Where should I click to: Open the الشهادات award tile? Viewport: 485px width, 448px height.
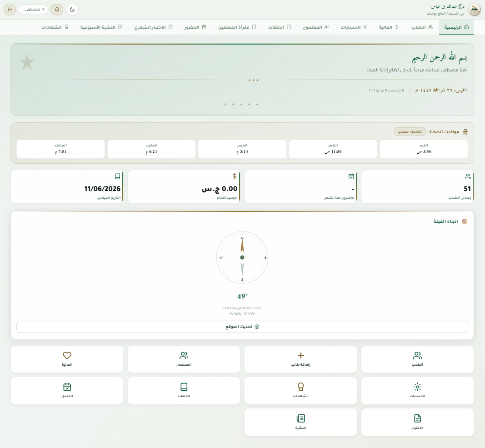pos(300,391)
